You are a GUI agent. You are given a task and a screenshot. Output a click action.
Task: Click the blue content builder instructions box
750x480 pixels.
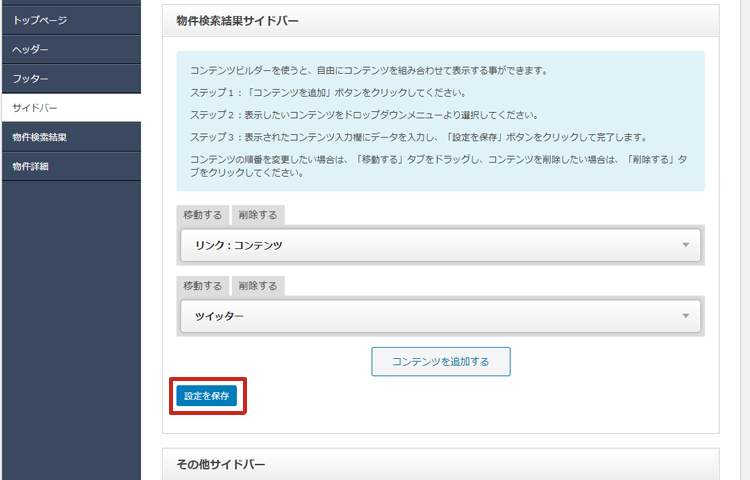tap(440, 120)
